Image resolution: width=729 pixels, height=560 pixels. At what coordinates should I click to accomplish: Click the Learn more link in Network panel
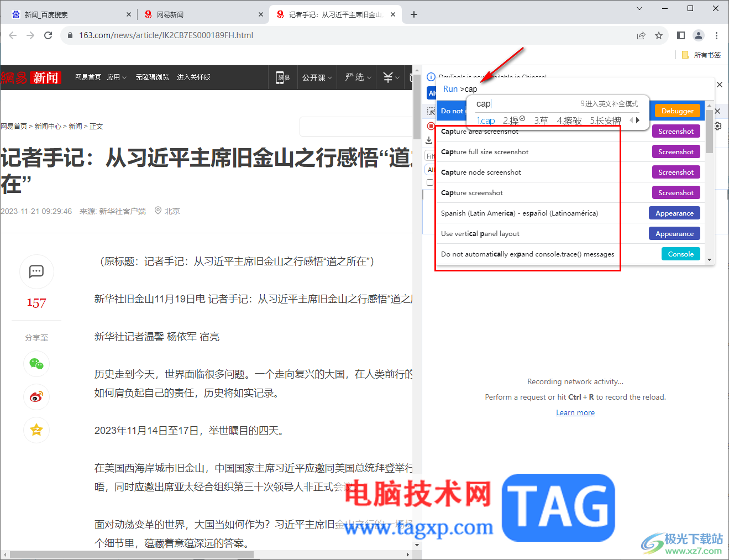click(575, 412)
